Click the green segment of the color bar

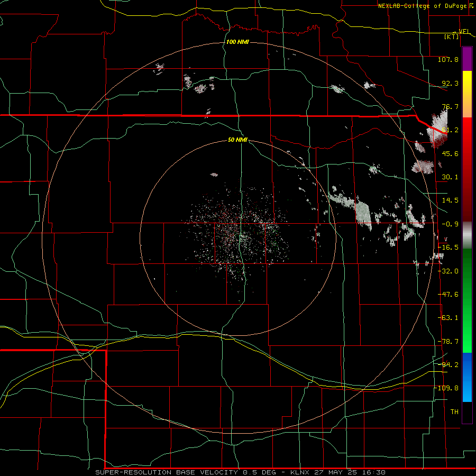pyautogui.click(x=467, y=300)
